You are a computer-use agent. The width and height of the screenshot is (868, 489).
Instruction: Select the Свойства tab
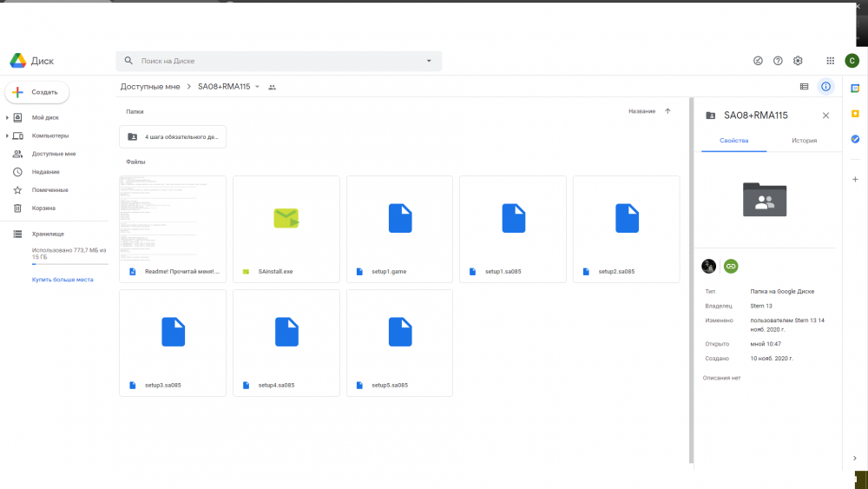(733, 141)
